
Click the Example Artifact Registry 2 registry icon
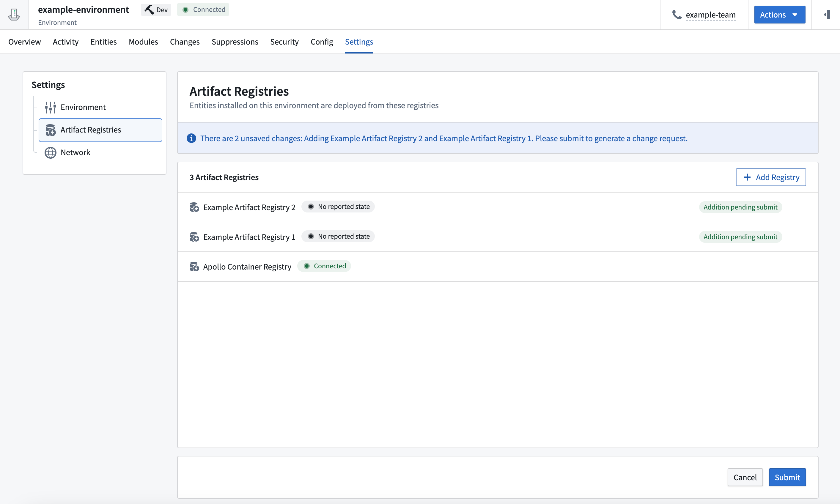(x=194, y=207)
